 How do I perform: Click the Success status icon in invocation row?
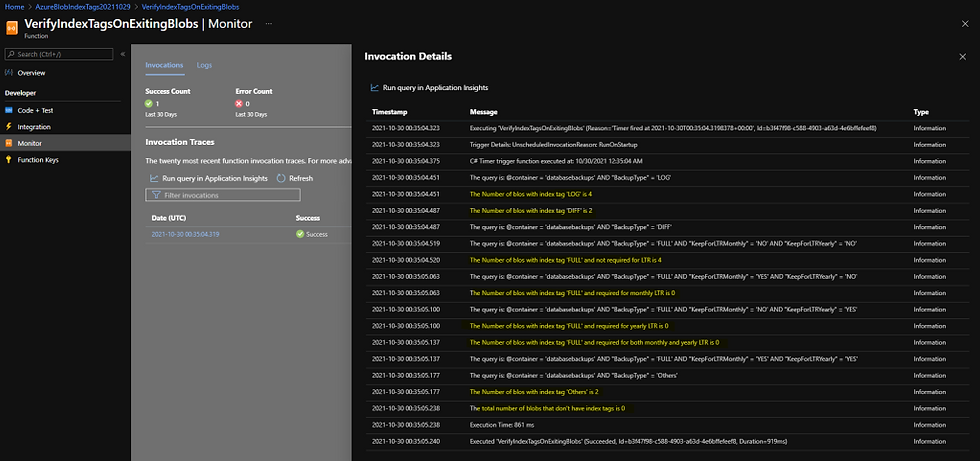(x=300, y=234)
